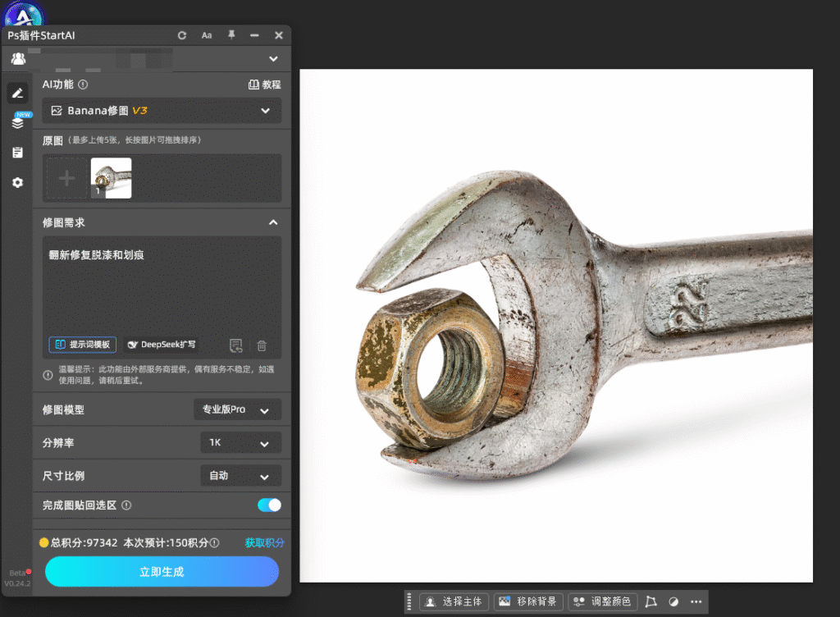Image resolution: width=840 pixels, height=617 pixels.
Task: Open the 1K resolution dropdown
Action: (240, 443)
